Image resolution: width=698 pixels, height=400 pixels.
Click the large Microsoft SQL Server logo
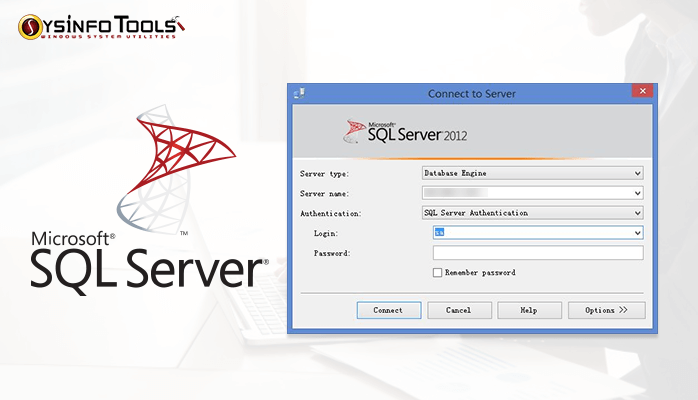(150, 198)
